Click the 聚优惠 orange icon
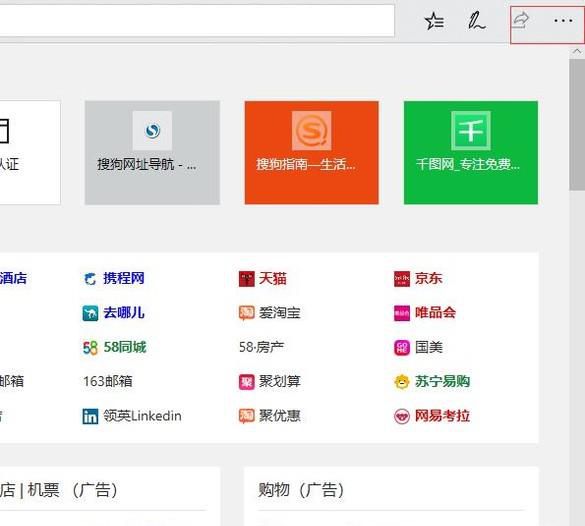The image size is (585, 526). coord(246,416)
